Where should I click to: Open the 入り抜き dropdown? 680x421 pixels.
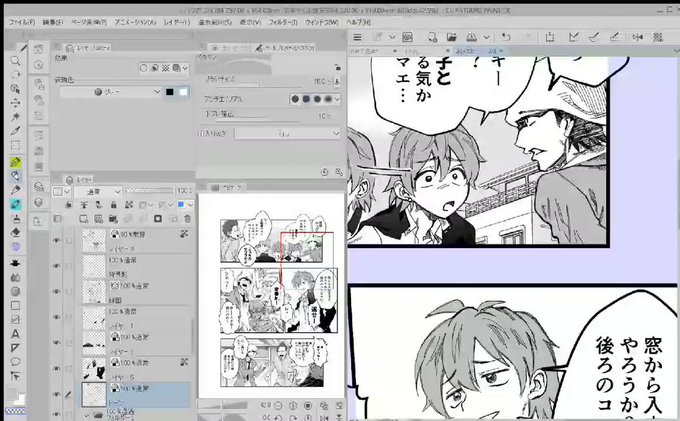tap(288, 134)
